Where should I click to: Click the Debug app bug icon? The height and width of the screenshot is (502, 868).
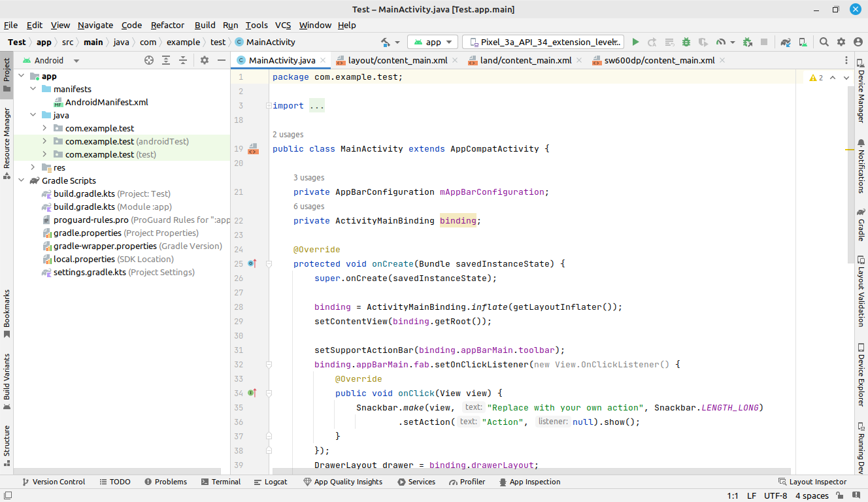[x=686, y=42]
